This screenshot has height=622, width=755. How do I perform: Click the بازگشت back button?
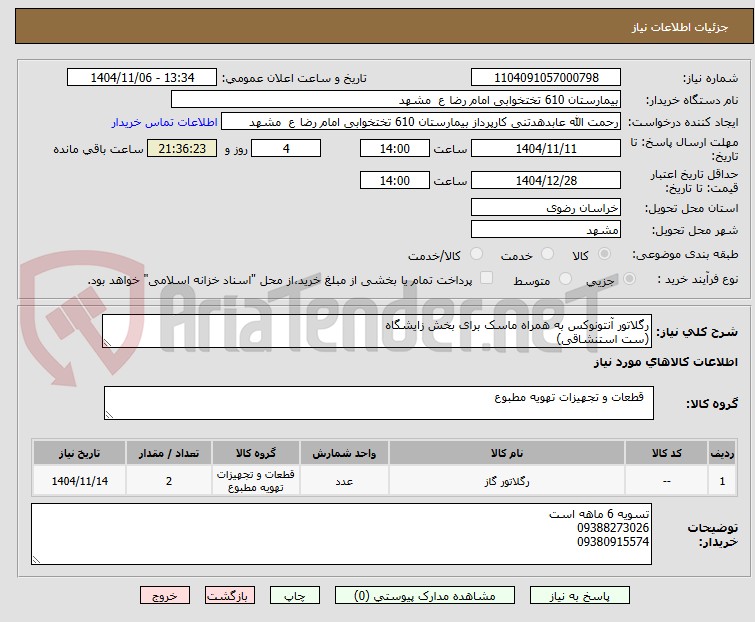tap(230, 596)
